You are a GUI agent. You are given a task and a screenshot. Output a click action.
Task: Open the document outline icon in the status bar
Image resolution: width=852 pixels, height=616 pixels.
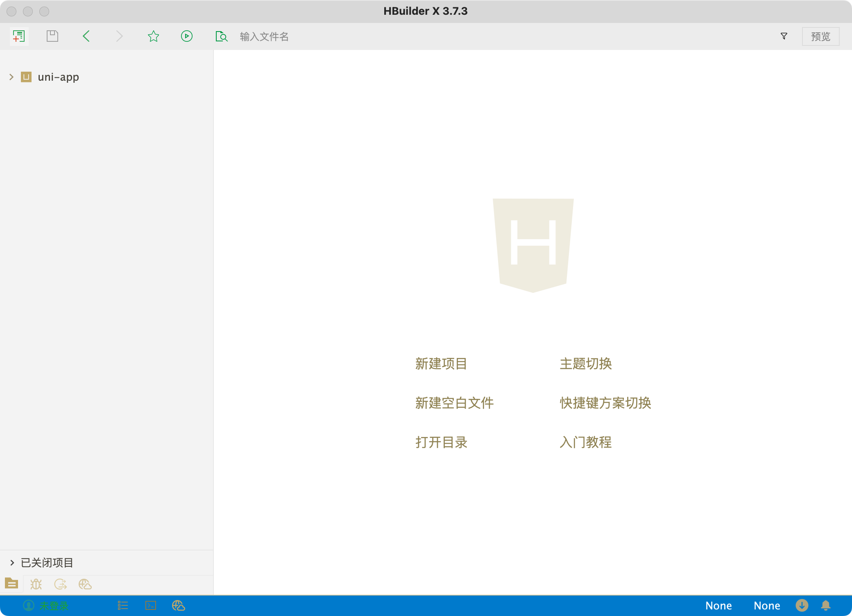point(122,605)
